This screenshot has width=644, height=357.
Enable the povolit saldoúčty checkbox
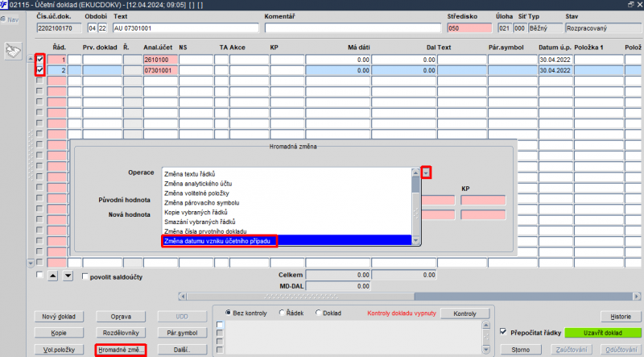(85, 276)
